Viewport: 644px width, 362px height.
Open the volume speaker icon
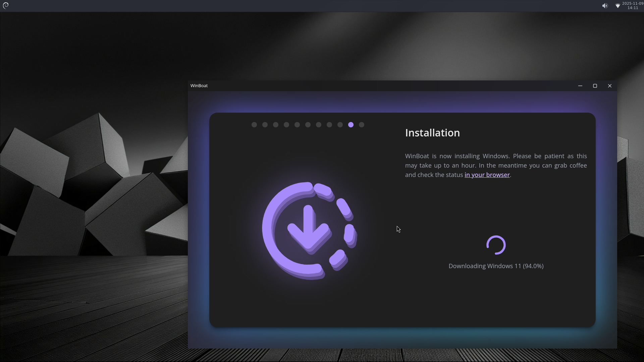tap(605, 6)
